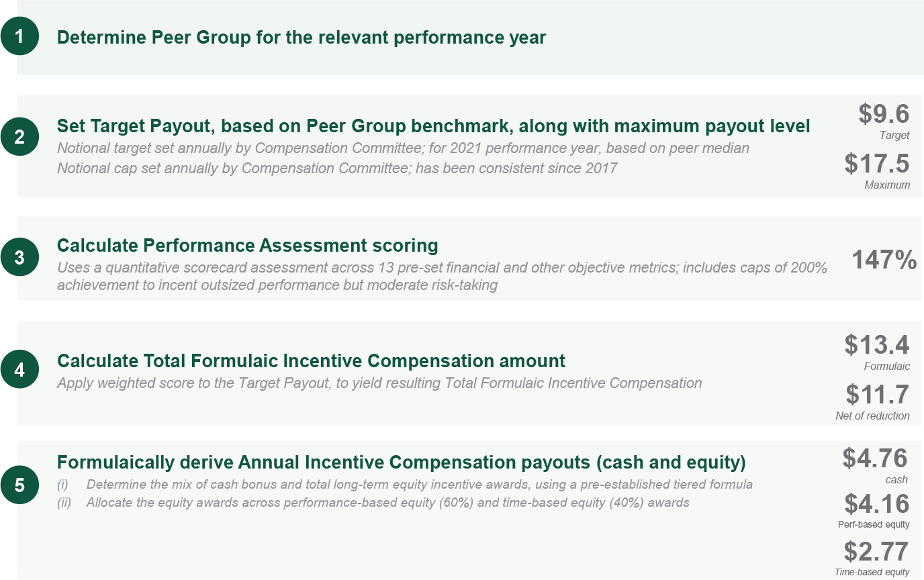Screen dimensions: 924x580
Task: Click the $11.7 Net of reduction amount
Action: 877,395
